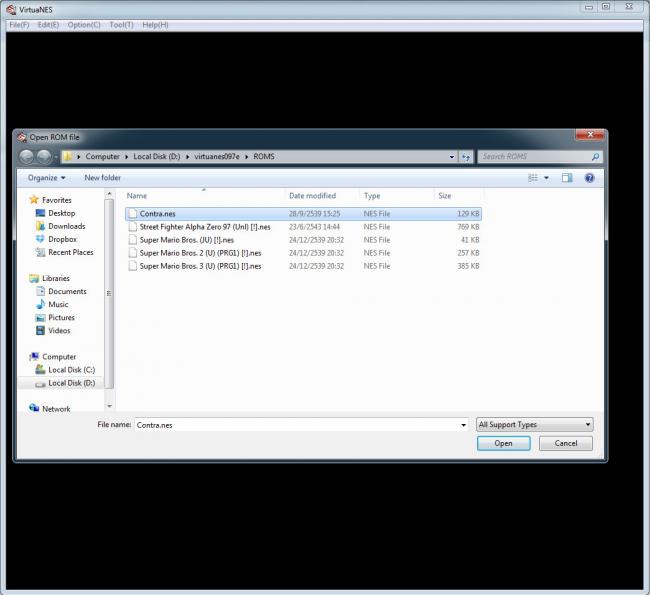Click the Downloads folder icon in sidebar
Image resolution: width=650 pixels, height=595 pixels.
40,226
